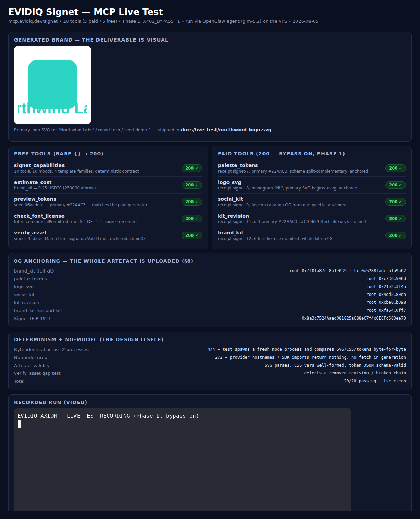Click the root 0xfa64…0ff7 value
The height and width of the screenshot is (519, 420).
pyautogui.click(x=386, y=310)
